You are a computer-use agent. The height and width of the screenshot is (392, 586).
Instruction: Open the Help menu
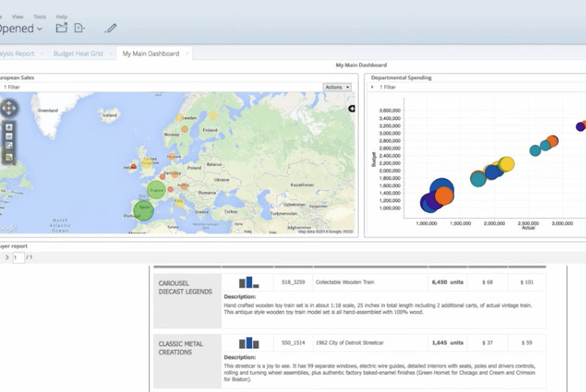pyautogui.click(x=62, y=17)
